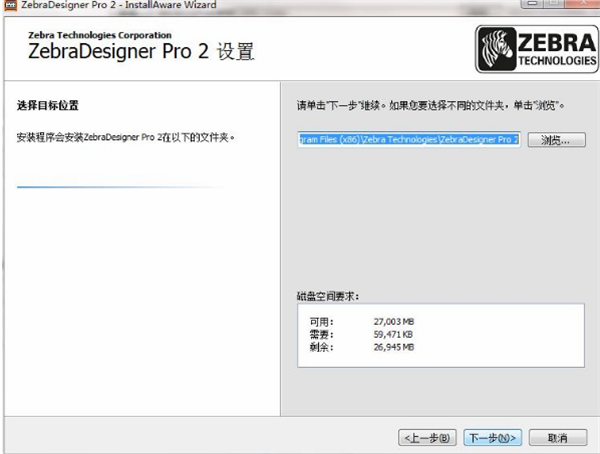Open folder browser with the 浏览... button
600x454 pixels.
point(556,140)
